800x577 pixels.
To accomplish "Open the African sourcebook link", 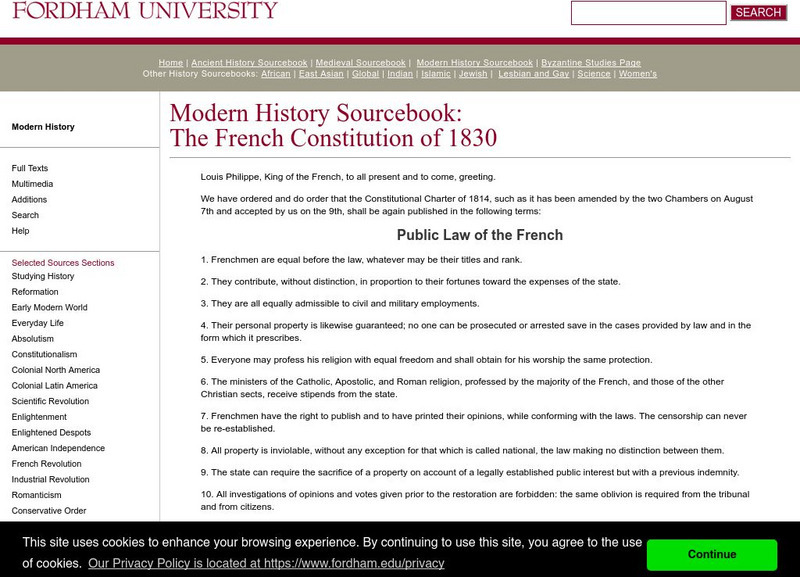I will coord(276,74).
